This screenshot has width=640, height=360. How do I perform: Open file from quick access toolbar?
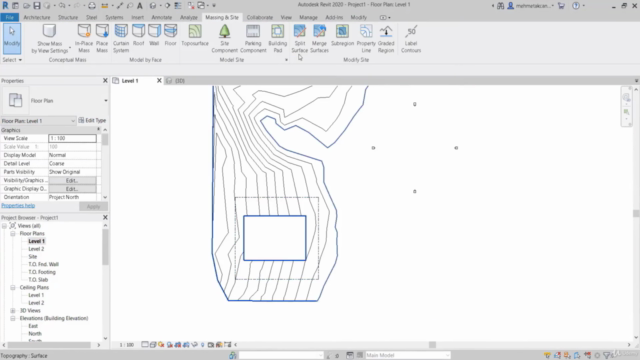27,6
